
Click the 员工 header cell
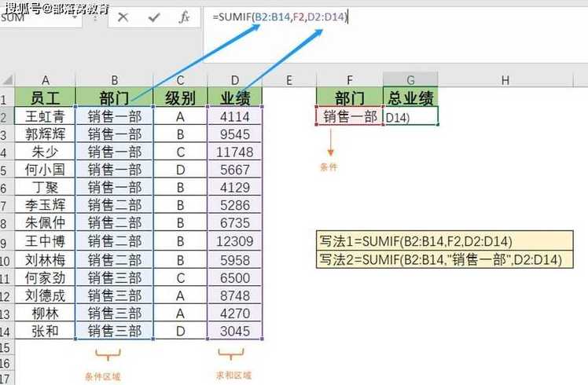[x=45, y=97]
